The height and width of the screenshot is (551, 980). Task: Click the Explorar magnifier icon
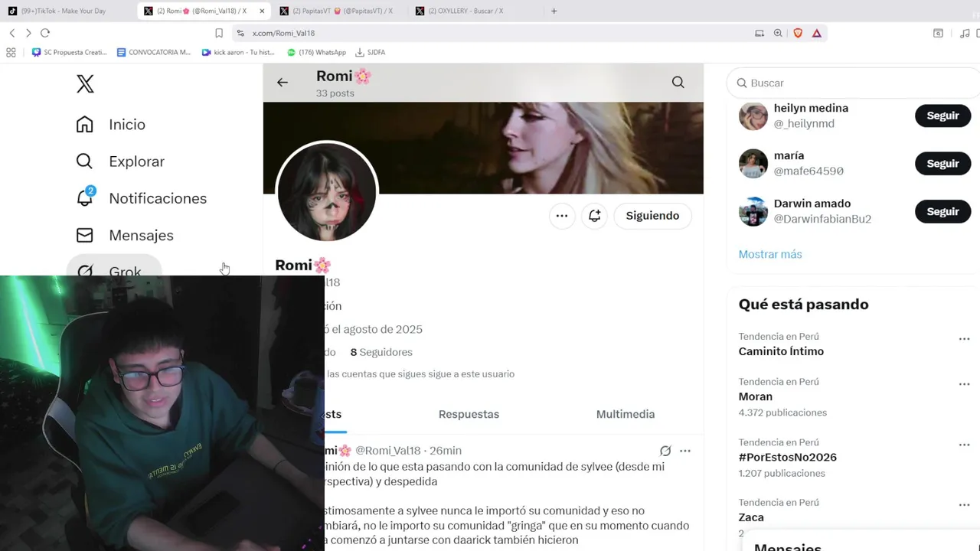pos(85,161)
